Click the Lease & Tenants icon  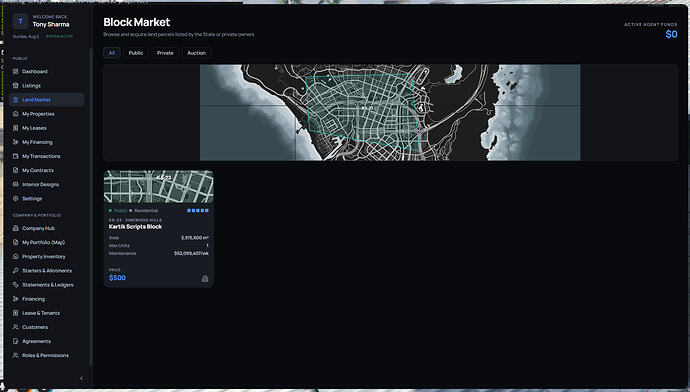[16, 313]
